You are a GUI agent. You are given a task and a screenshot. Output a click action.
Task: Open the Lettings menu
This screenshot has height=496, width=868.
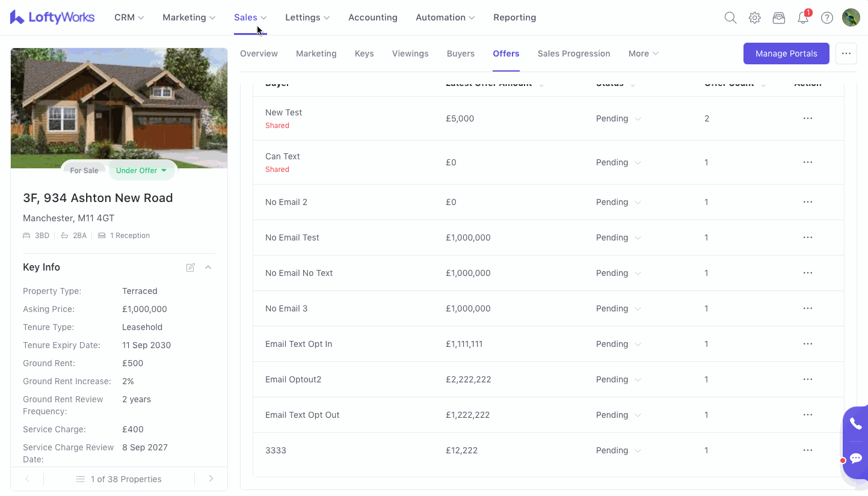point(307,18)
